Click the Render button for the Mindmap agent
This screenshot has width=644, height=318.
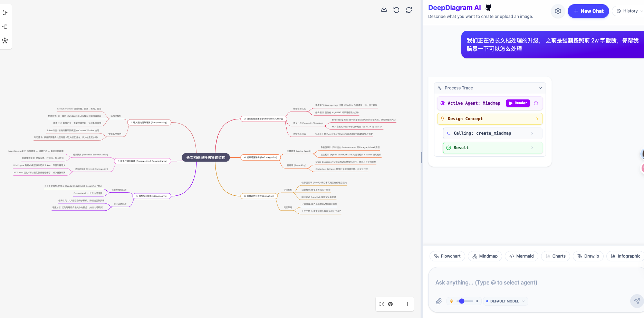pyautogui.click(x=518, y=103)
